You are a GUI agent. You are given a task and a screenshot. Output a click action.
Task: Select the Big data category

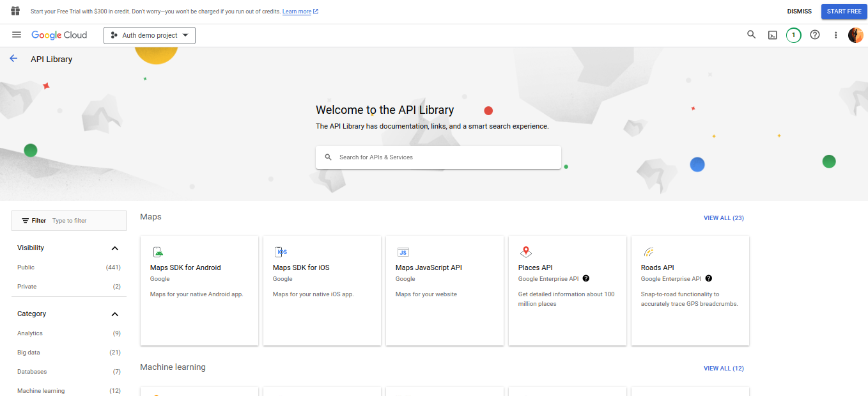click(69, 353)
